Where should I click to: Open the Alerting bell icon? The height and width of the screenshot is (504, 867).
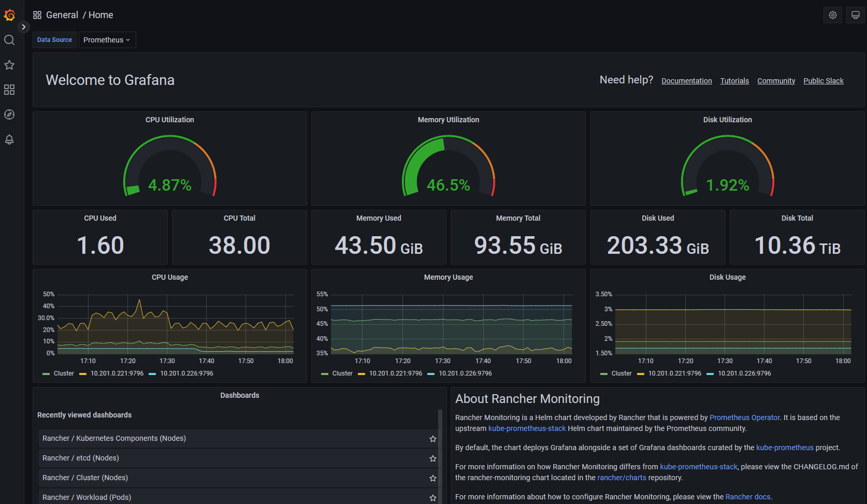[9, 139]
